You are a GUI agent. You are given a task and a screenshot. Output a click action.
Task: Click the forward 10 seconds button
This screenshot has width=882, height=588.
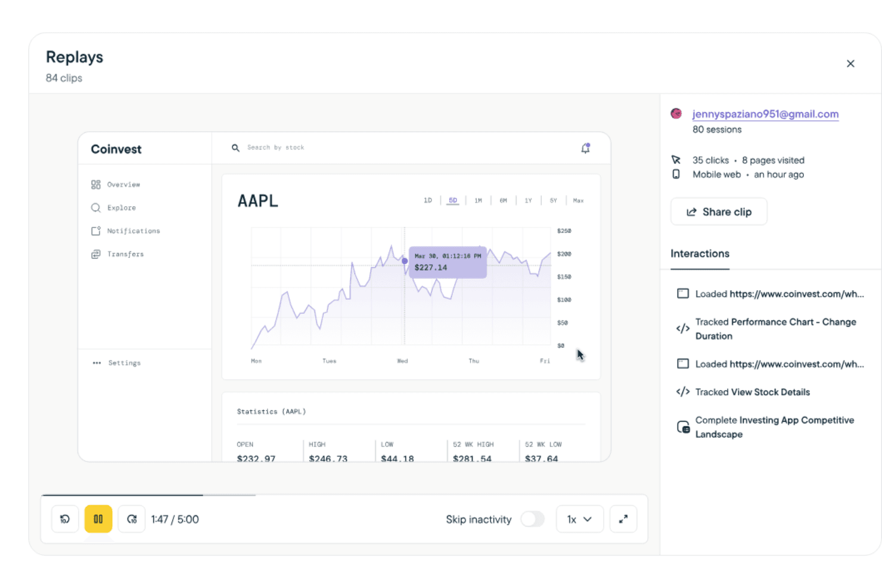coord(132,519)
